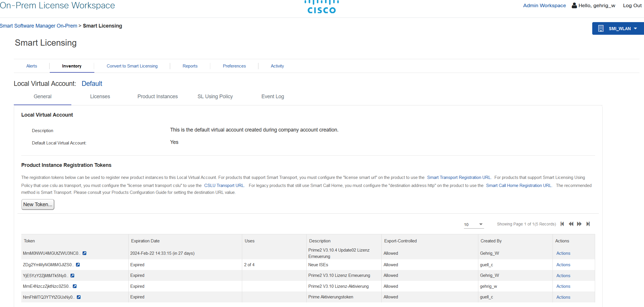Screen dimensions: 644x307
Task: Click the Cisco logo at the top
Action: click(321, 6)
